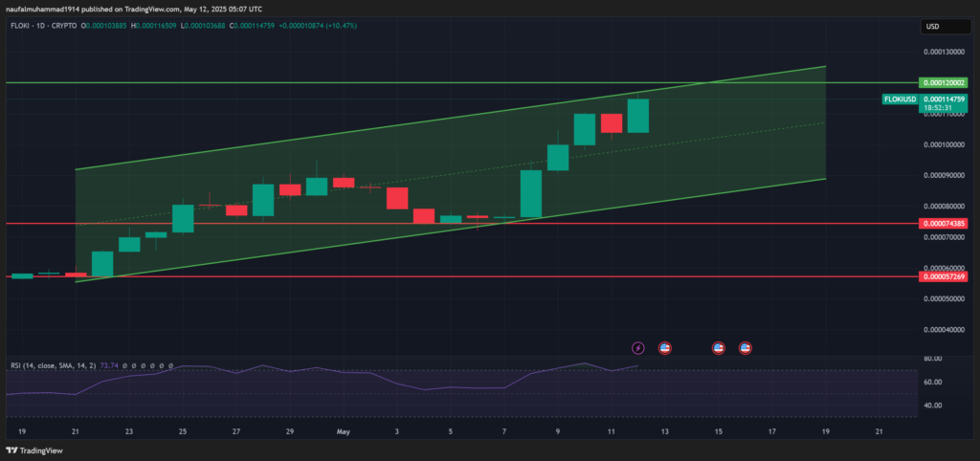Click the red 0.000074385 price level label
Image resolution: width=980 pixels, height=461 pixels.
[x=945, y=224]
